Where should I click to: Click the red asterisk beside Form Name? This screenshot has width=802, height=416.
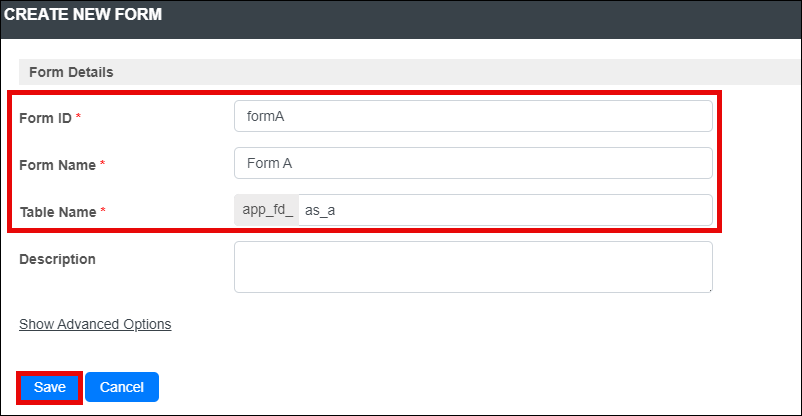click(x=102, y=163)
